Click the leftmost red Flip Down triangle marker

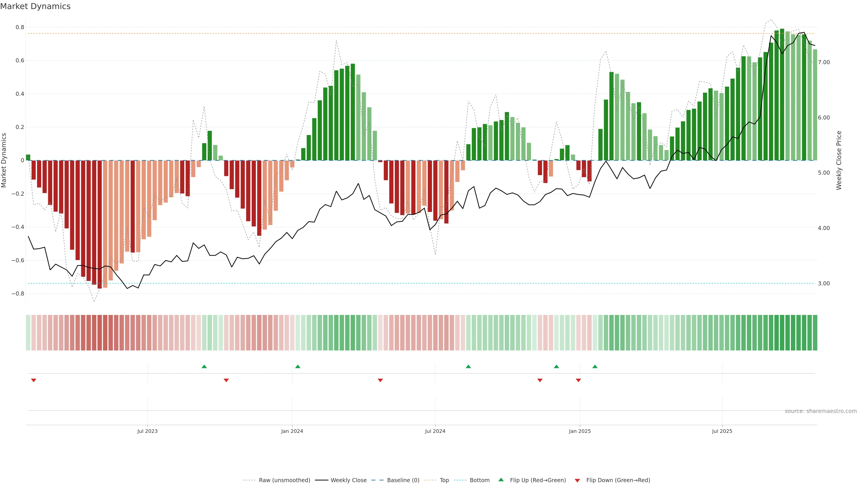[33, 380]
